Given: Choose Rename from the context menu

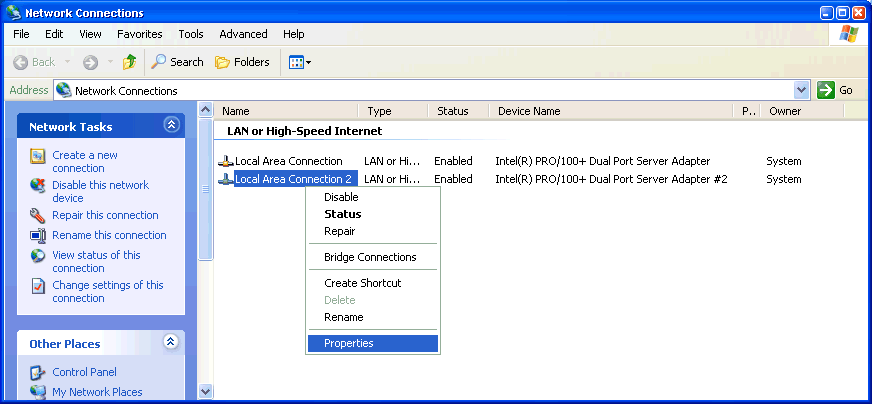Looking at the screenshot, I should coord(373,317).
